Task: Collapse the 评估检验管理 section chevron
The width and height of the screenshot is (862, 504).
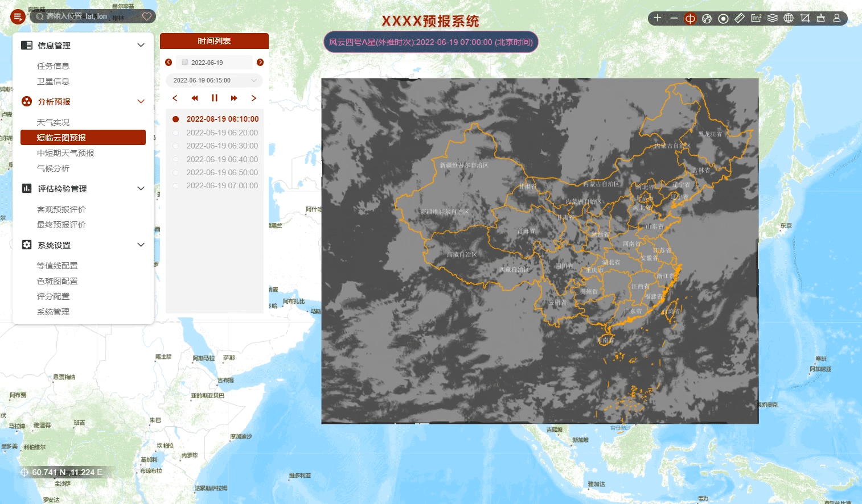Action: [x=141, y=189]
